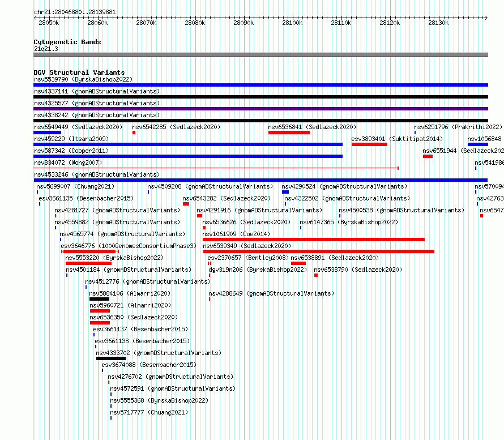This screenshot has width=504, height=440.
Task: Click the right arrow of the coordinate ruler
Action: [486, 18]
